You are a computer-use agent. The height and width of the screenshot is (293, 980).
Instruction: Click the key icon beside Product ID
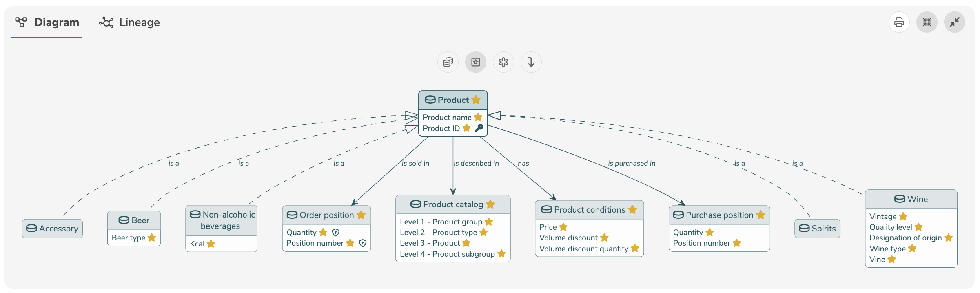point(479,128)
